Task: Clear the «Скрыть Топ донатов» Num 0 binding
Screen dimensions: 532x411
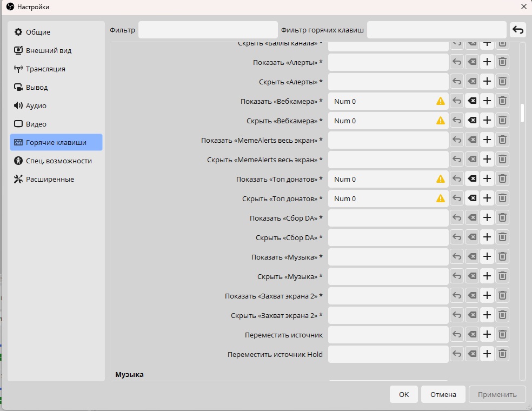Action: click(x=472, y=198)
